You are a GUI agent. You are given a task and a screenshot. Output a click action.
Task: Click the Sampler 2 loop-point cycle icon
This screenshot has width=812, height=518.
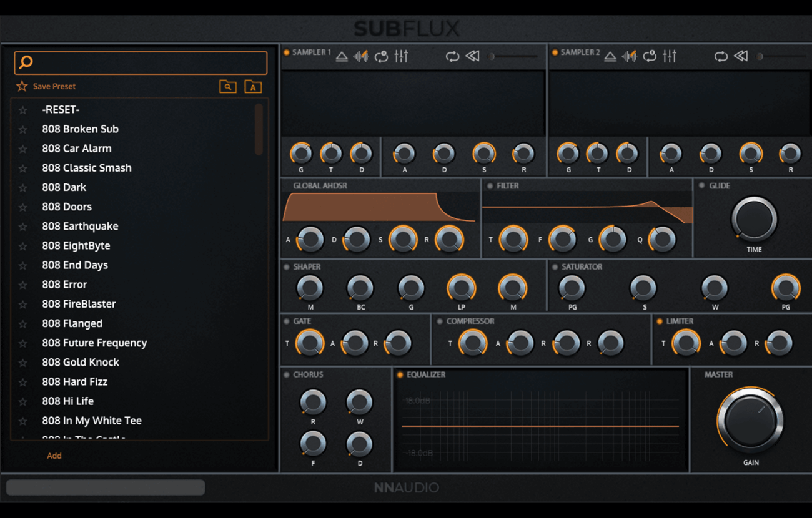(x=650, y=56)
